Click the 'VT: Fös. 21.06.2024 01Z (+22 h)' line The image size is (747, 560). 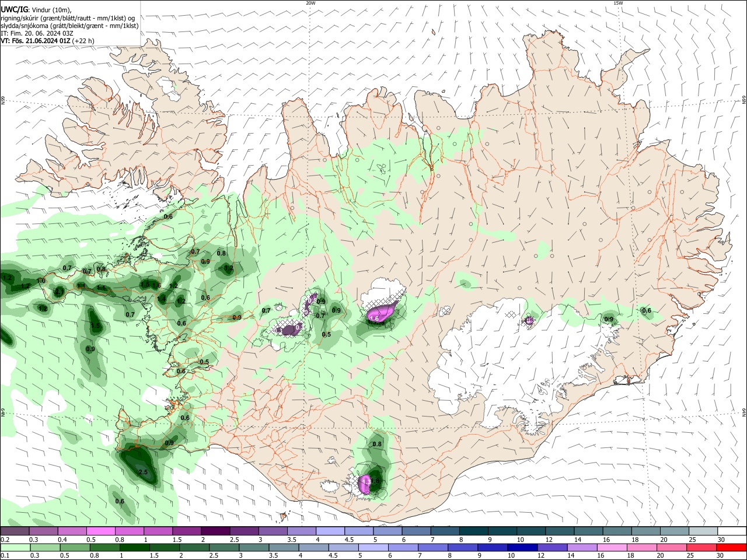coord(47,41)
